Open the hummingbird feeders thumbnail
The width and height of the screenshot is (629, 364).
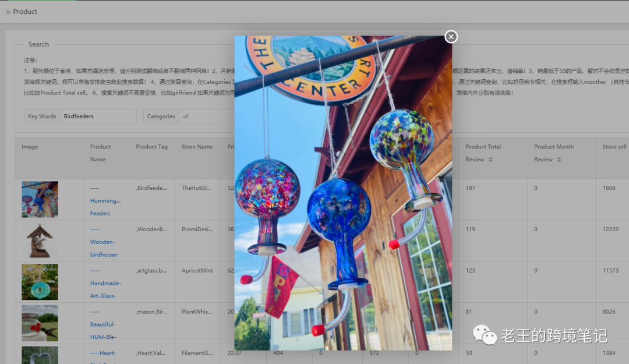click(40, 199)
